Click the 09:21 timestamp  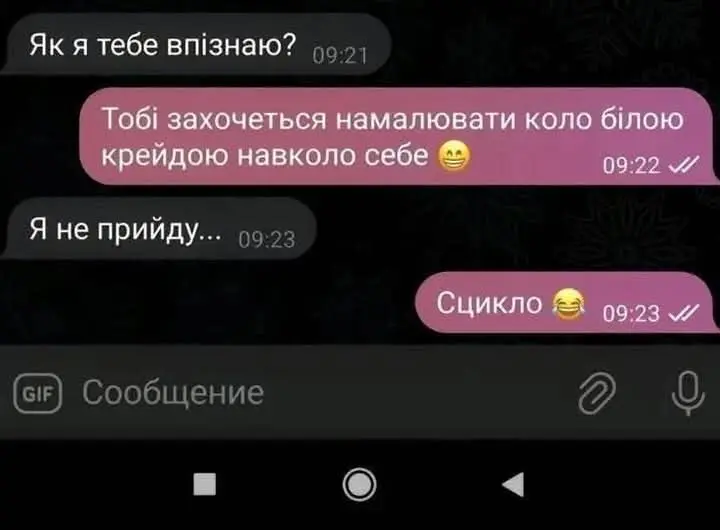pos(340,56)
